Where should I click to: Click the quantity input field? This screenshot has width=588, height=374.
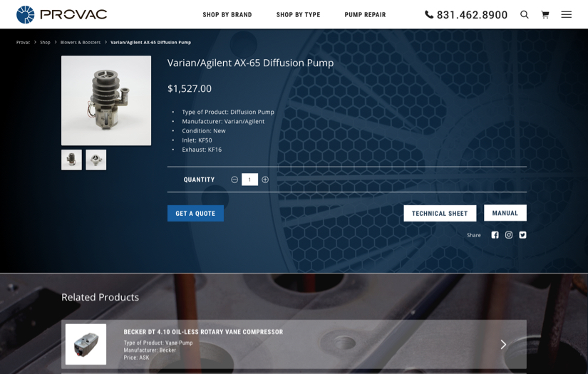[249, 180]
